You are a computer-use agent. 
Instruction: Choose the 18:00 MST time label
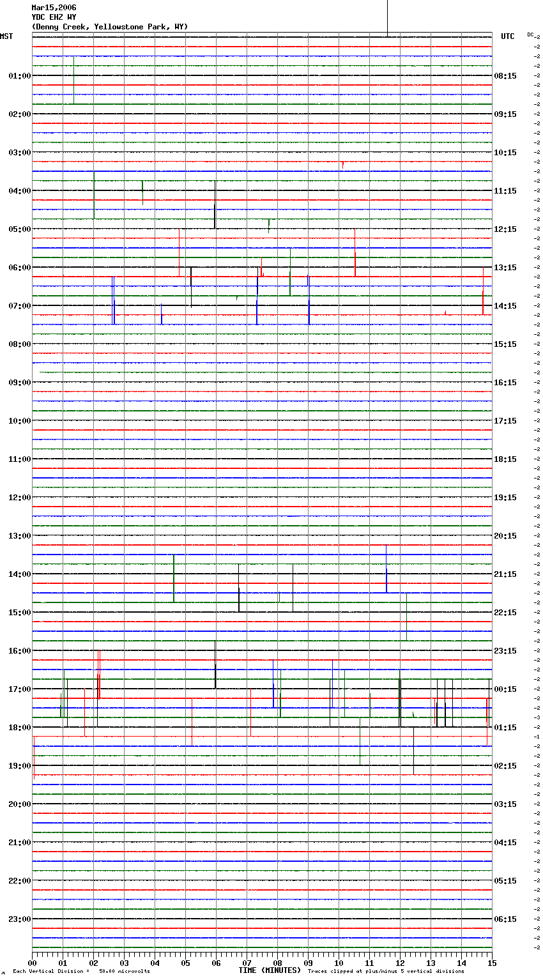(x=20, y=728)
